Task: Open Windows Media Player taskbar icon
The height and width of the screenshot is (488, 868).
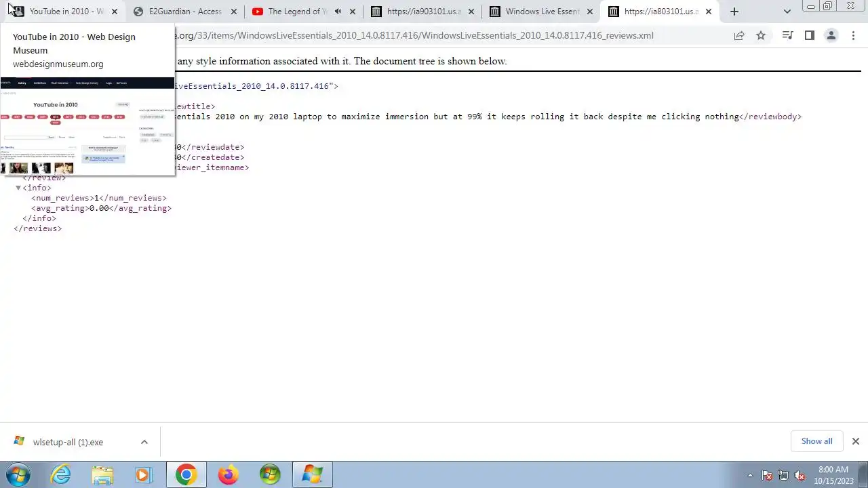Action: coord(143,474)
